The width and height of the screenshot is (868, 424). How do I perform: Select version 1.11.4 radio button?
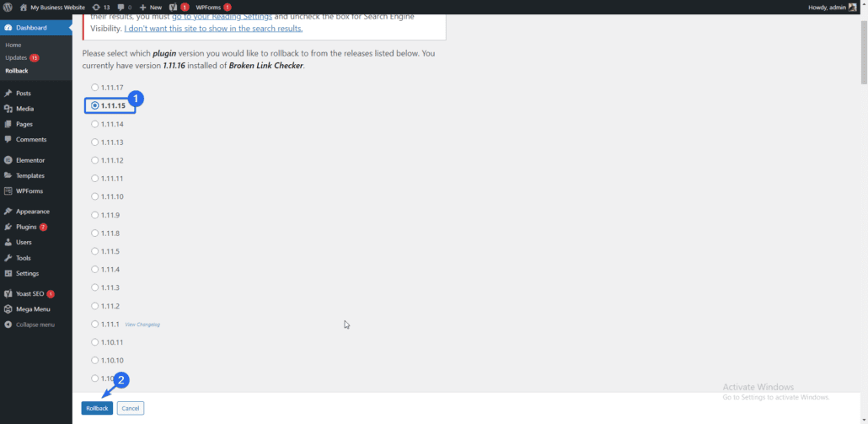tap(94, 269)
